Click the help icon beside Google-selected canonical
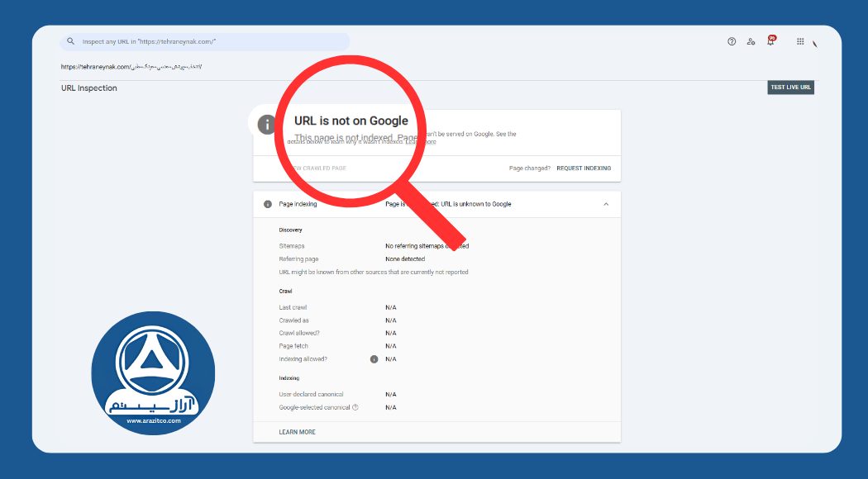868x479 pixels. pyautogui.click(x=355, y=407)
